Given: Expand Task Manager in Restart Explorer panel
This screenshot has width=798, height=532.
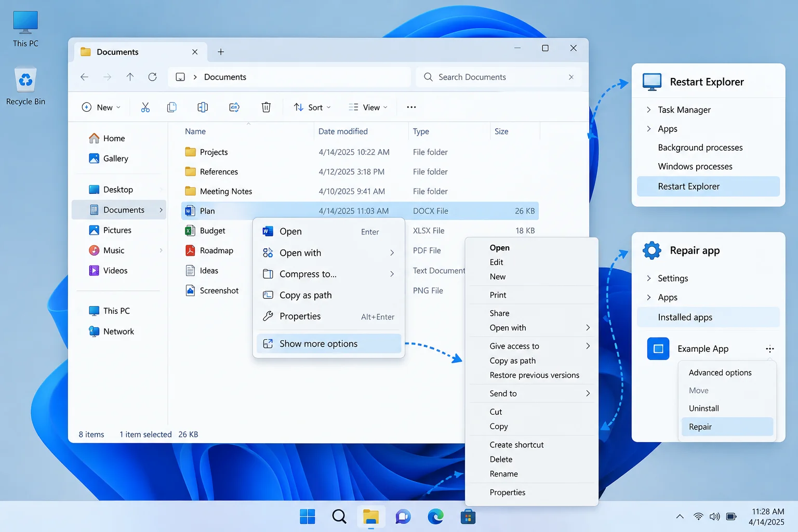Looking at the screenshot, I should coord(649,110).
